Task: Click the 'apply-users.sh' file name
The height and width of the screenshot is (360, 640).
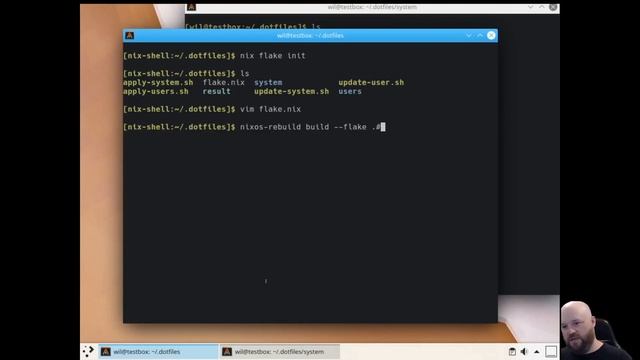Action: click(156, 91)
